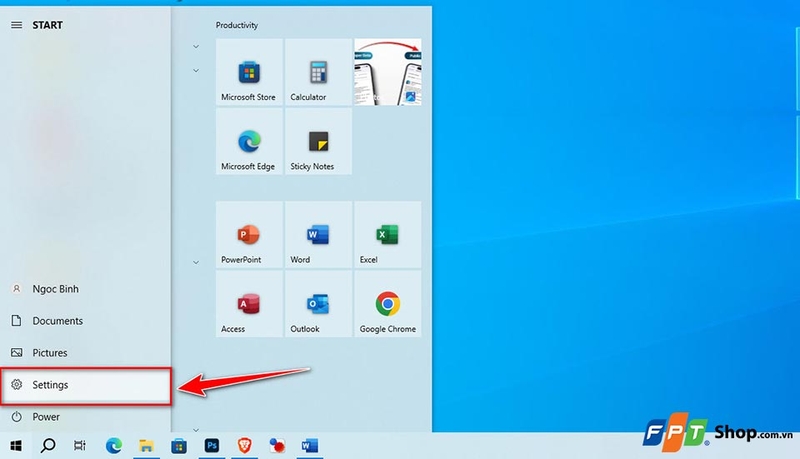The width and height of the screenshot is (800, 459).
Task: Launch the Sticky Notes tile
Action: coord(318,141)
